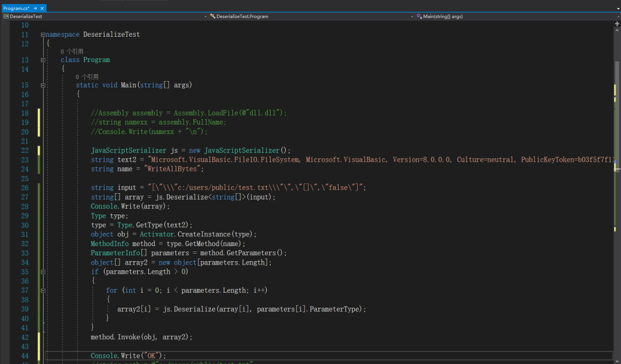Click the "WriteAllBytes" string literal
621x364 pixels.
tap(172, 169)
